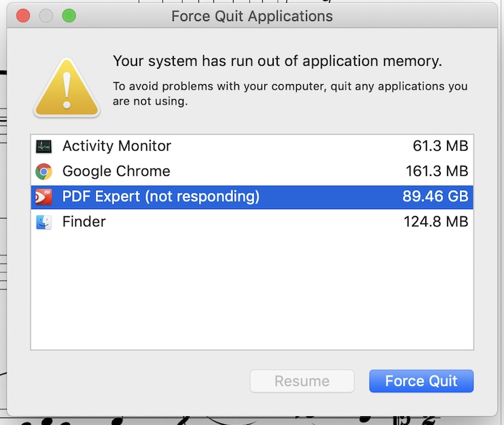
Task: Click the Activity Monitor app icon
Action: pyautogui.click(x=43, y=147)
